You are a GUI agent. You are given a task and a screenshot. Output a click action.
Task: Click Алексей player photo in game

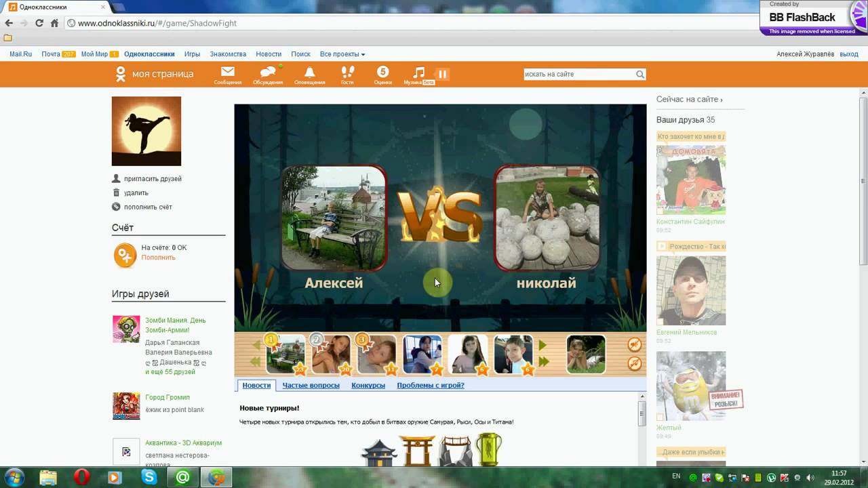click(334, 218)
